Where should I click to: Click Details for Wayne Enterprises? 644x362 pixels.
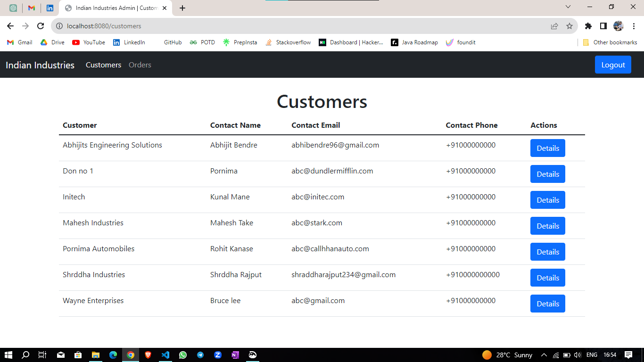click(547, 304)
